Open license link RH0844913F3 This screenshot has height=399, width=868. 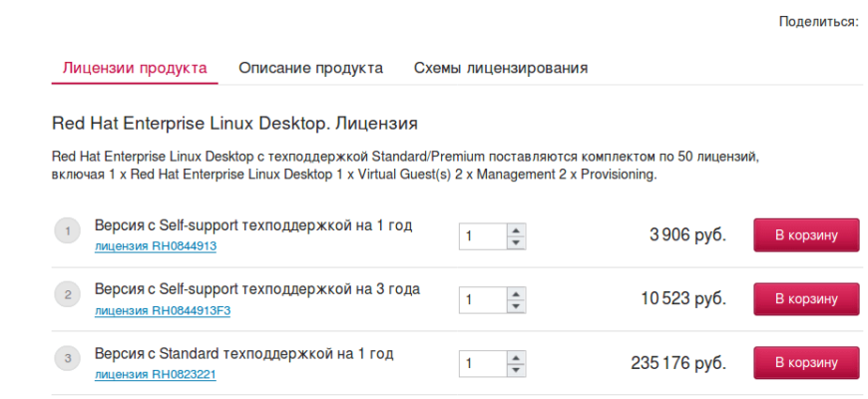click(x=163, y=311)
